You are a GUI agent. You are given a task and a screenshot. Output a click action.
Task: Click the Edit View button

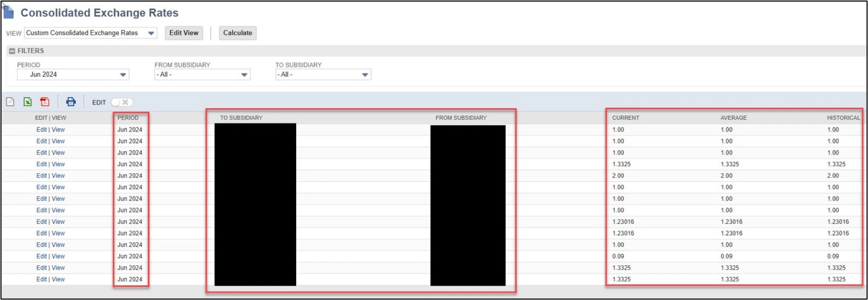click(x=183, y=33)
